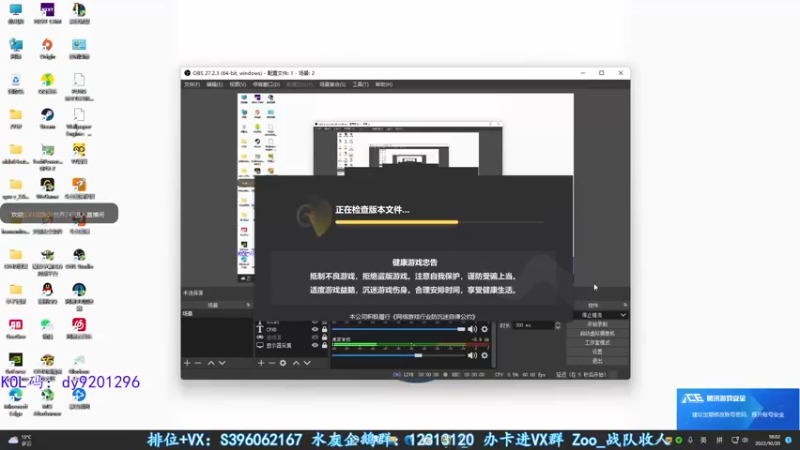Image resolution: width=800 pixels, height=450 pixels.
Task: Mute the lower audio mixer track
Action: (x=472, y=355)
